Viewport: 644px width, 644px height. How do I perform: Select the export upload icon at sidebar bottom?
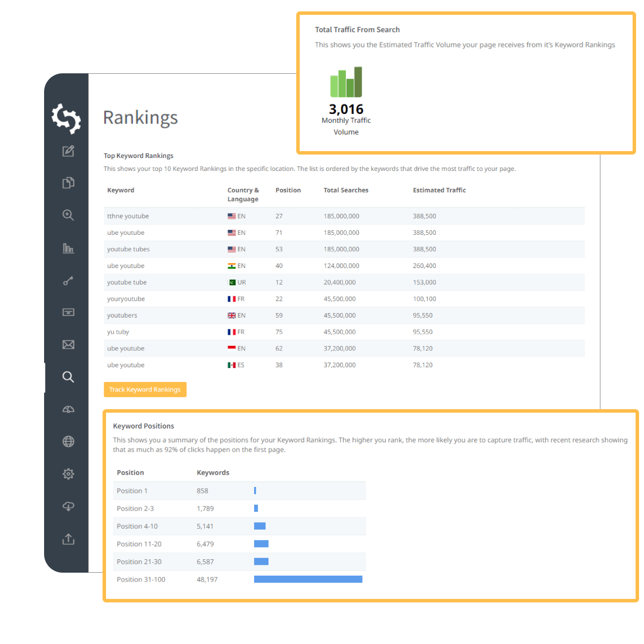pyautogui.click(x=68, y=539)
